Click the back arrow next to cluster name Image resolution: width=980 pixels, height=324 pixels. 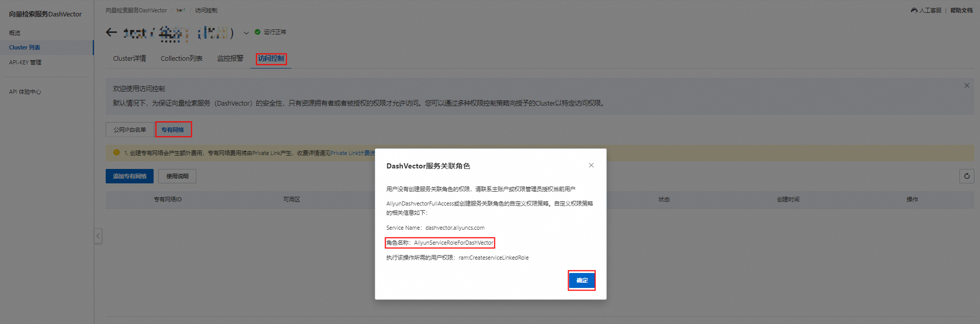click(x=111, y=32)
